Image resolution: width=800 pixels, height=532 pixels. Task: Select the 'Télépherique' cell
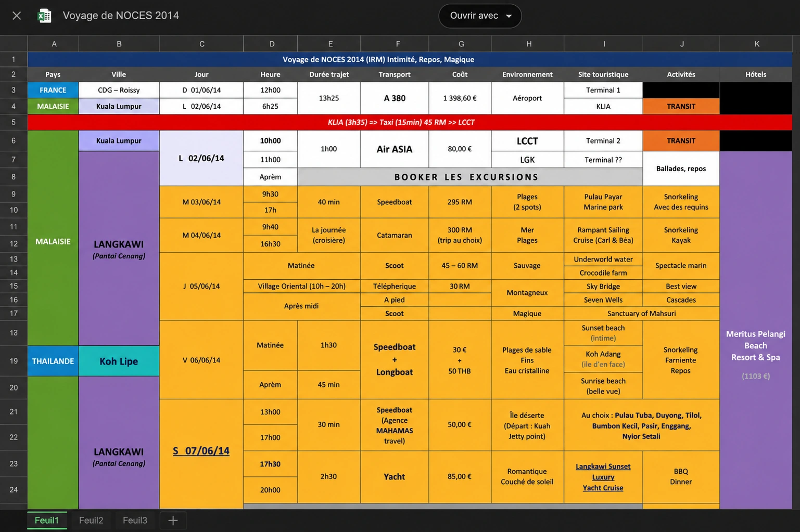(x=395, y=286)
